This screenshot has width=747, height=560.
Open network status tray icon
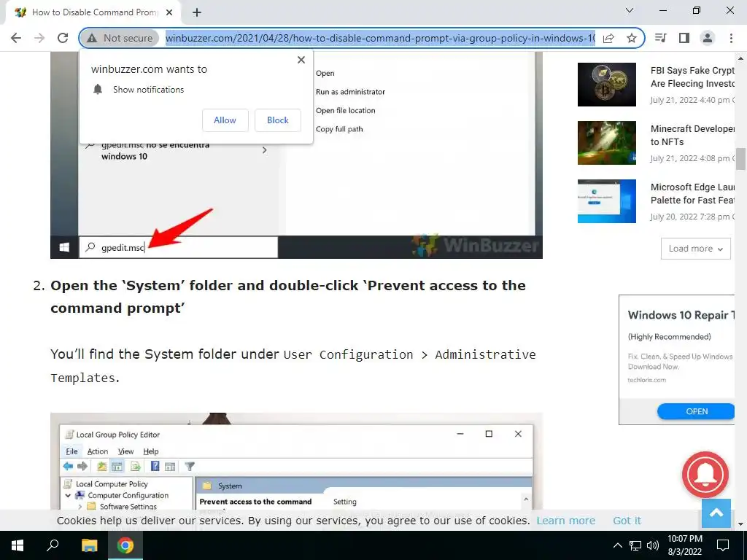tap(635, 545)
